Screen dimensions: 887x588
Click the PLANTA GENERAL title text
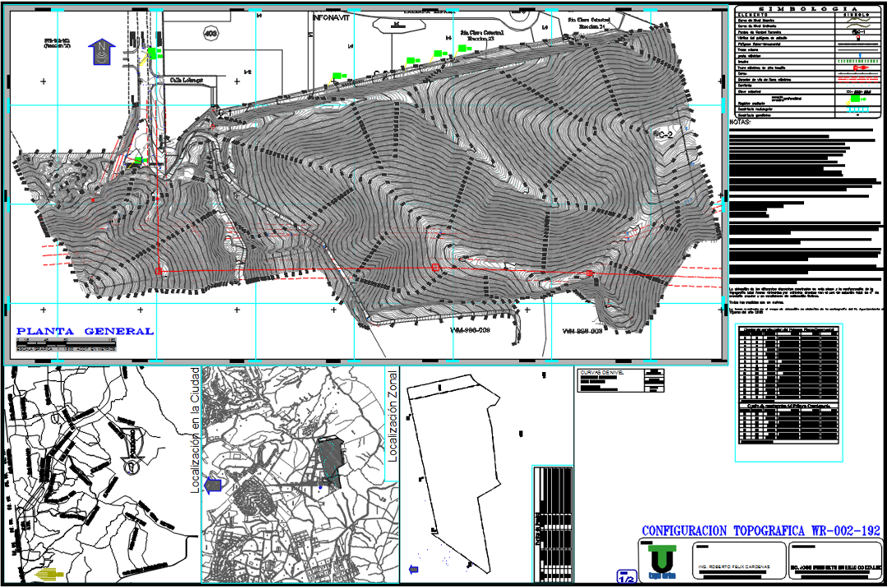coord(85,331)
